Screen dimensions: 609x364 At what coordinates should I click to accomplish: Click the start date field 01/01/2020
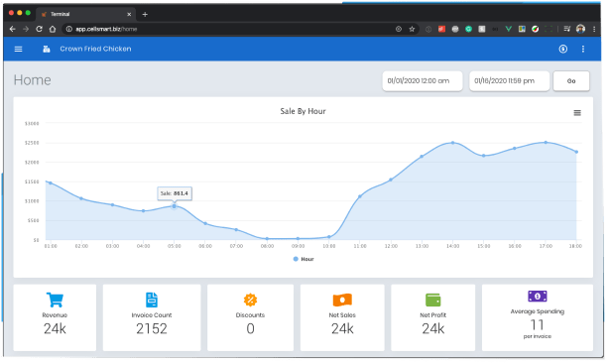click(x=423, y=80)
